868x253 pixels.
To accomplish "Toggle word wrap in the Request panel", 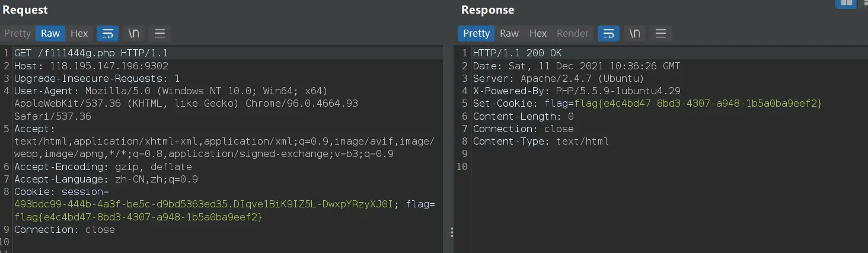I will (x=107, y=33).
